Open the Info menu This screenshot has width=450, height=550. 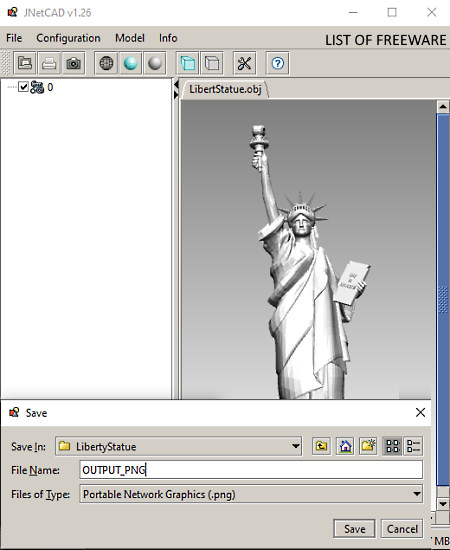168,38
